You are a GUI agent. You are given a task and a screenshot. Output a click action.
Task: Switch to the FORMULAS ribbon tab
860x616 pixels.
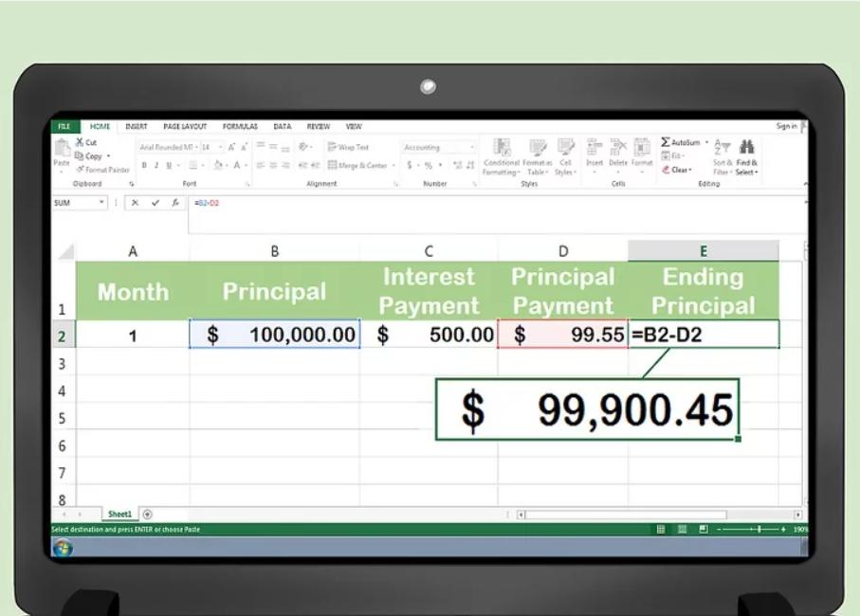click(x=240, y=126)
